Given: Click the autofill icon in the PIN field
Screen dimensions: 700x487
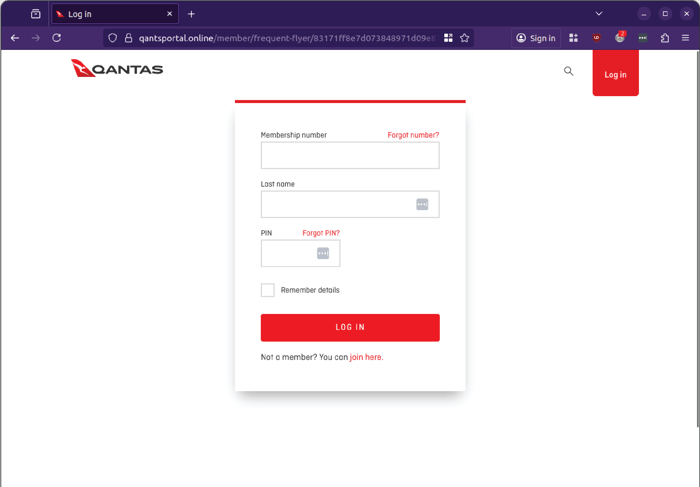Looking at the screenshot, I should (x=323, y=253).
